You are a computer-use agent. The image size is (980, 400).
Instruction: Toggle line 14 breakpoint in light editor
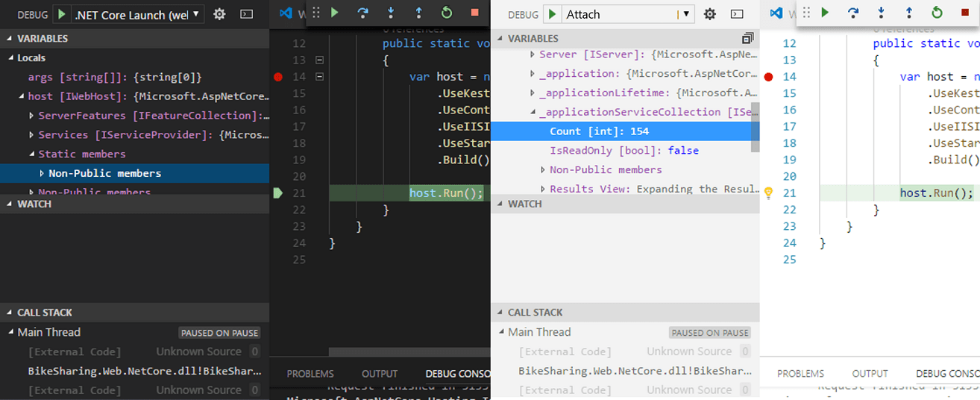click(x=769, y=76)
